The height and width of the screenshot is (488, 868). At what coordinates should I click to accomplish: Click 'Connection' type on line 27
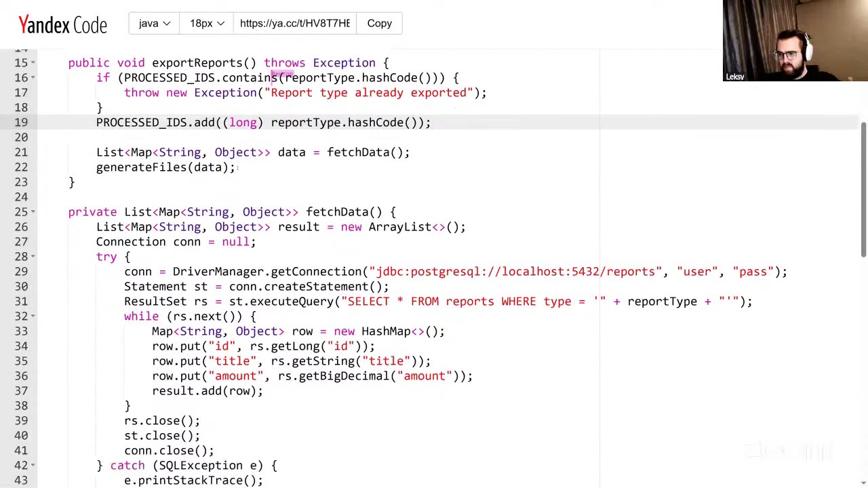(131, 242)
